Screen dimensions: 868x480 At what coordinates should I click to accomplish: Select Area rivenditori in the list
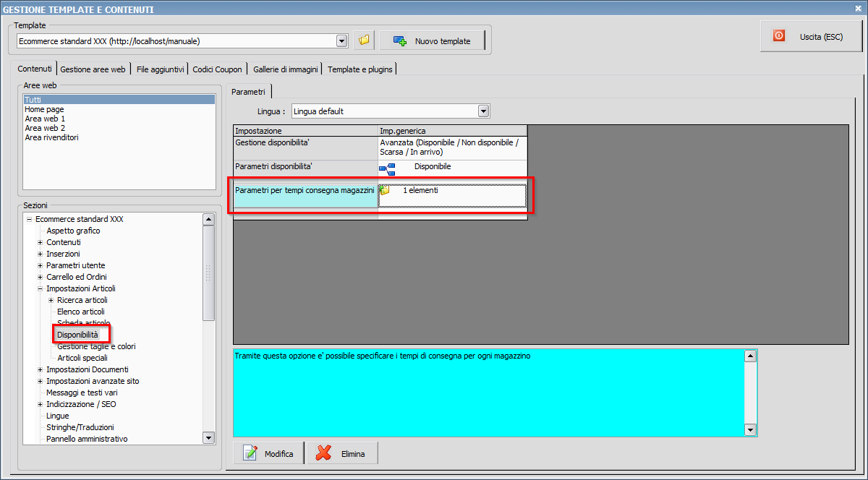point(51,137)
